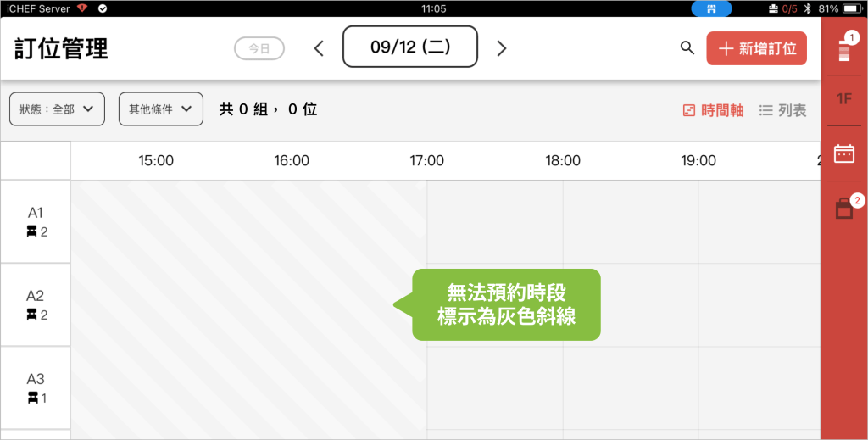Go to next day with right arrow
The width and height of the screenshot is (868, 440).
501,48
